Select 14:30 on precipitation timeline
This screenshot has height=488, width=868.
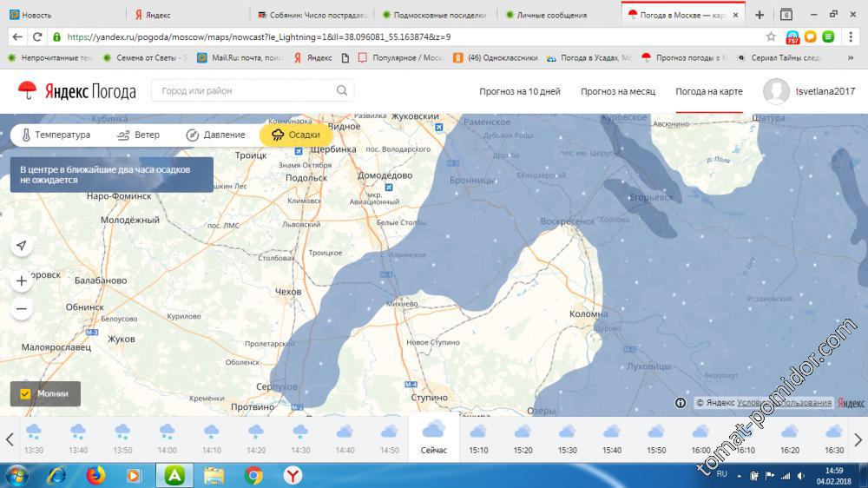pyautogui.click(x=300, y=439)
